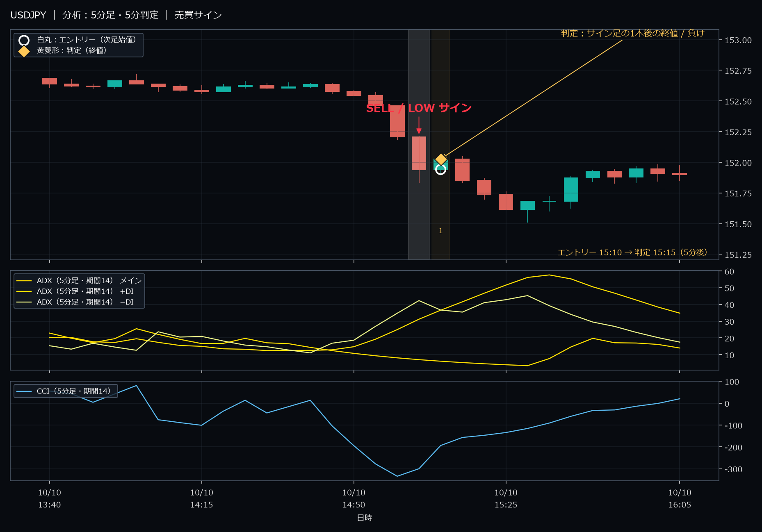Click the ADX +DI legend entry

pyautogui.click(x=75, y=291)
